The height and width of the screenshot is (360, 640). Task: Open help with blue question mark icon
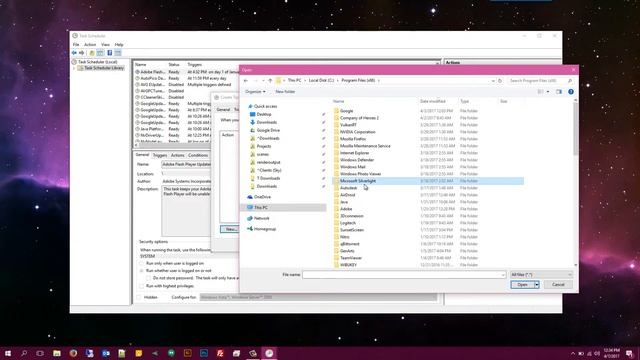pos(571,92)
